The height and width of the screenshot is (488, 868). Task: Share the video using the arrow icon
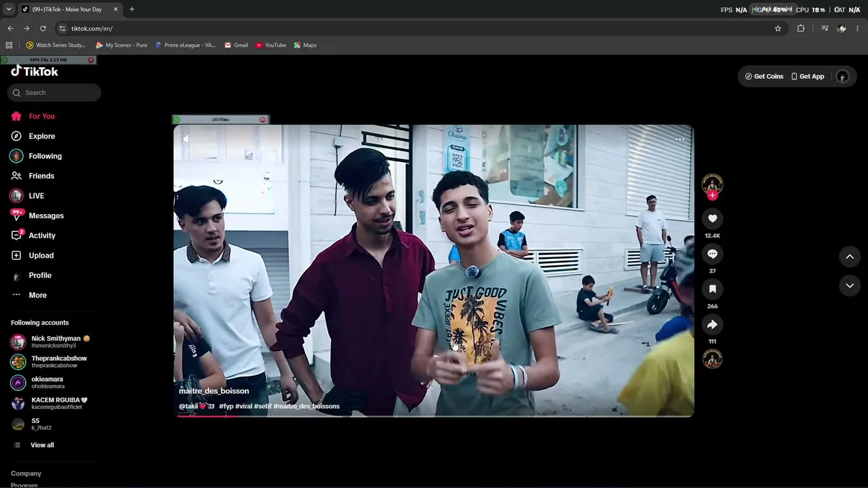tap(712, 325)
